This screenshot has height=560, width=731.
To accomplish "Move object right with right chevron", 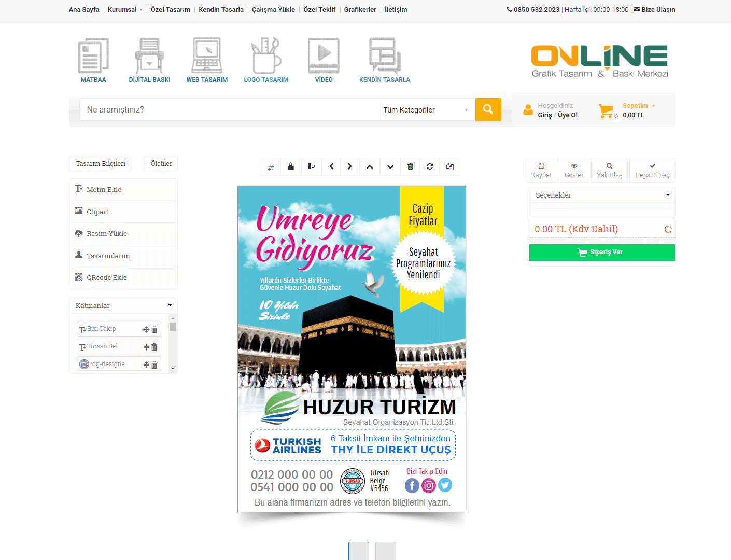I will pyautogui.click(x=350, y=167).
